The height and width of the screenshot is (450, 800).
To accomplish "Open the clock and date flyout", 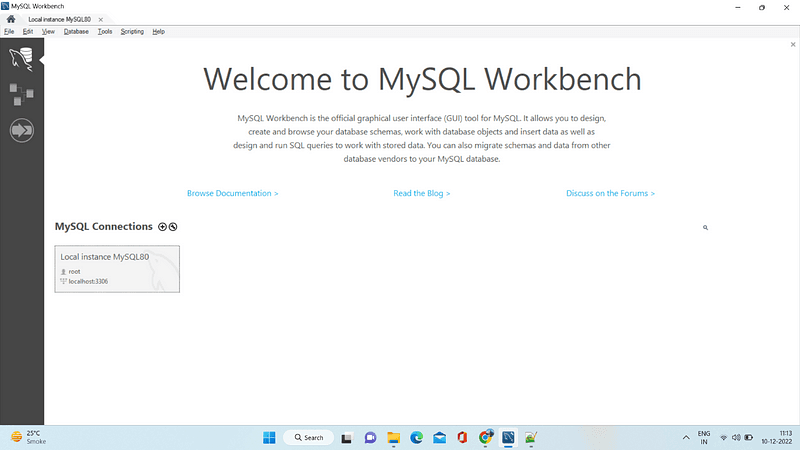I will [777, 437].
